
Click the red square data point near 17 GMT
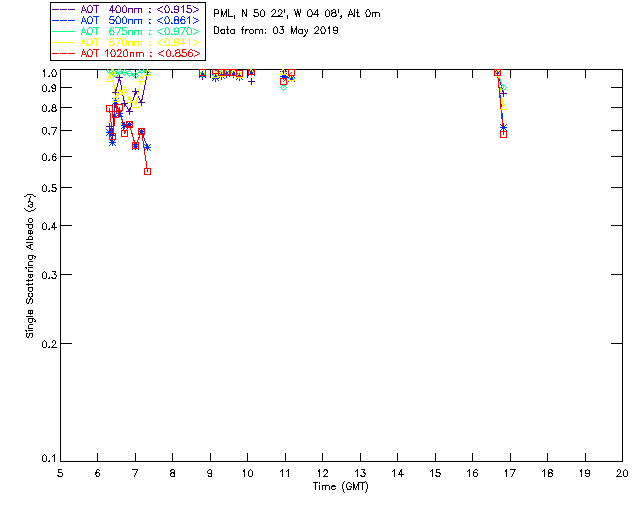tap(503, 134)
